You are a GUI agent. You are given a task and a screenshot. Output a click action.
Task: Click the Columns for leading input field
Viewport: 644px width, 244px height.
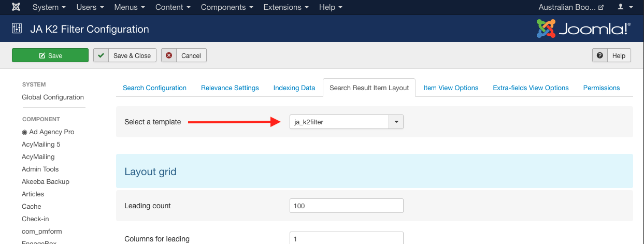pyautogui.click(x=346, y=238)
